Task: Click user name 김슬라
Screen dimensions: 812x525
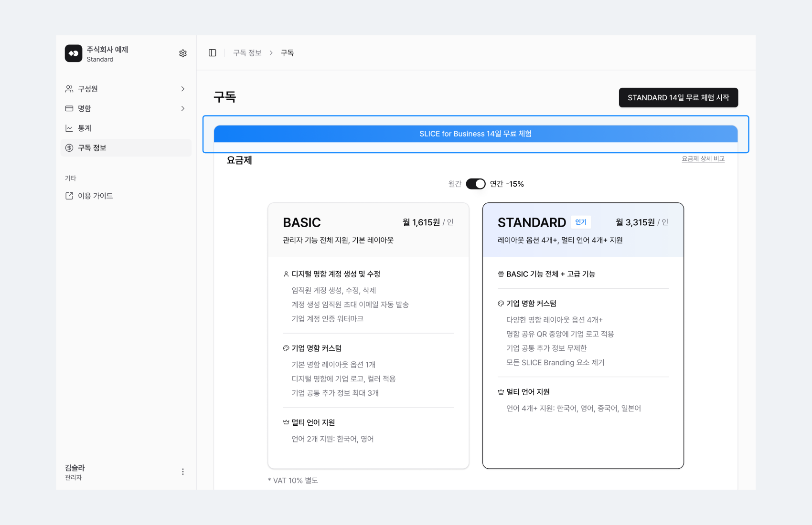Action: pos(75,468)
